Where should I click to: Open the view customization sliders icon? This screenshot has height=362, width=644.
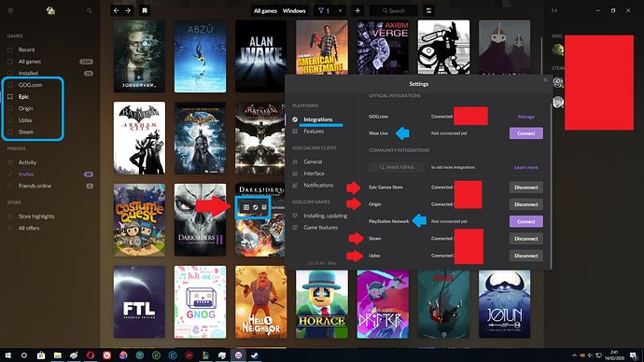[x=428, y=10]
